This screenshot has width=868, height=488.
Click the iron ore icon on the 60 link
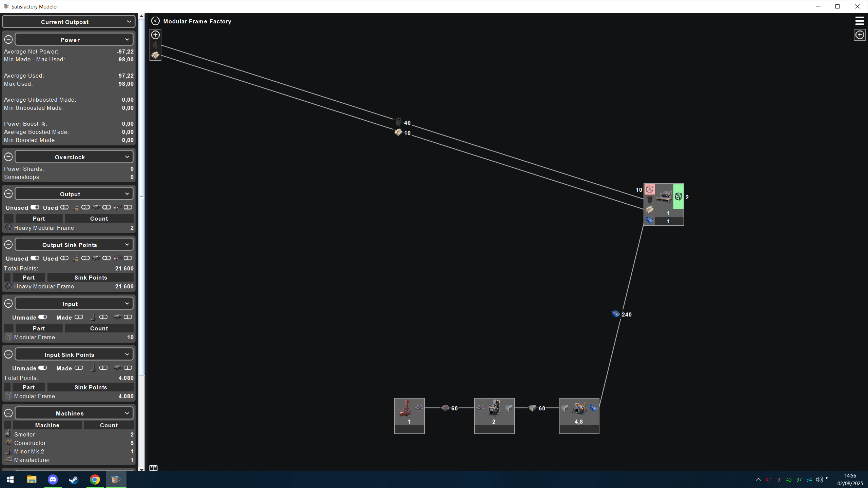click(445, 408)
